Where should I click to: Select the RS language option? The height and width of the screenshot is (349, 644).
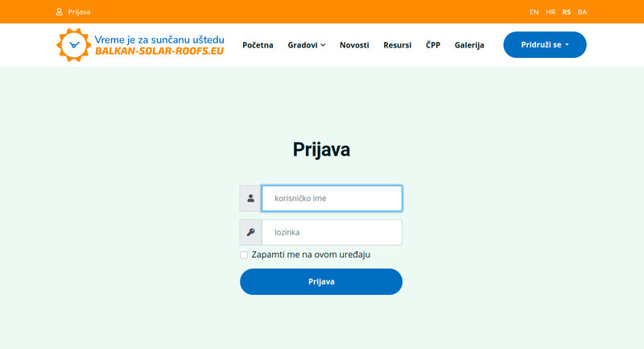click(567, 12)
